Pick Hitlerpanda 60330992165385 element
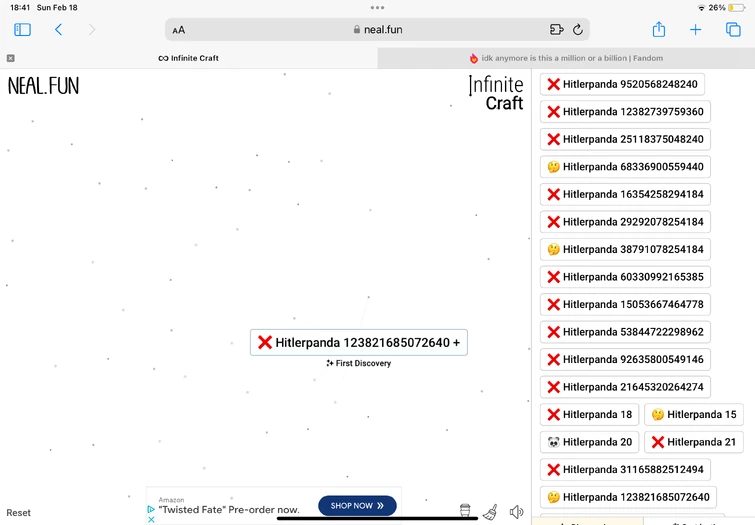The width and height of the screenshot is (755, 525). click(x=625, y=276)
